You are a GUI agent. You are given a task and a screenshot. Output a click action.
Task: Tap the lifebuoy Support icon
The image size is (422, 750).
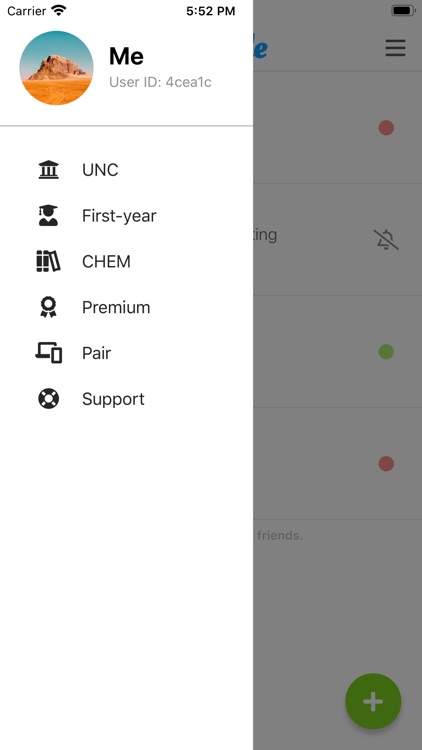coord(48,398)
